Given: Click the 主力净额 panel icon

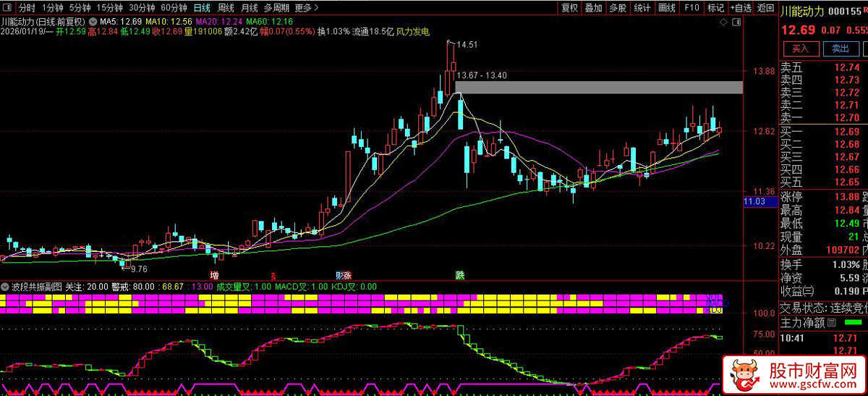Looking at the screenshot, I should click(x=832, y=322).
